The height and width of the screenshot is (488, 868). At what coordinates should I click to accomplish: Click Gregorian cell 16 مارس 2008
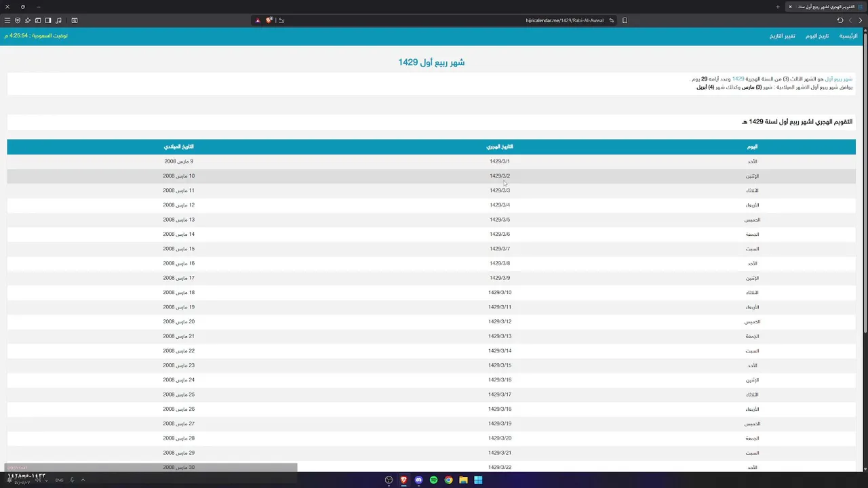pos(179,264)
